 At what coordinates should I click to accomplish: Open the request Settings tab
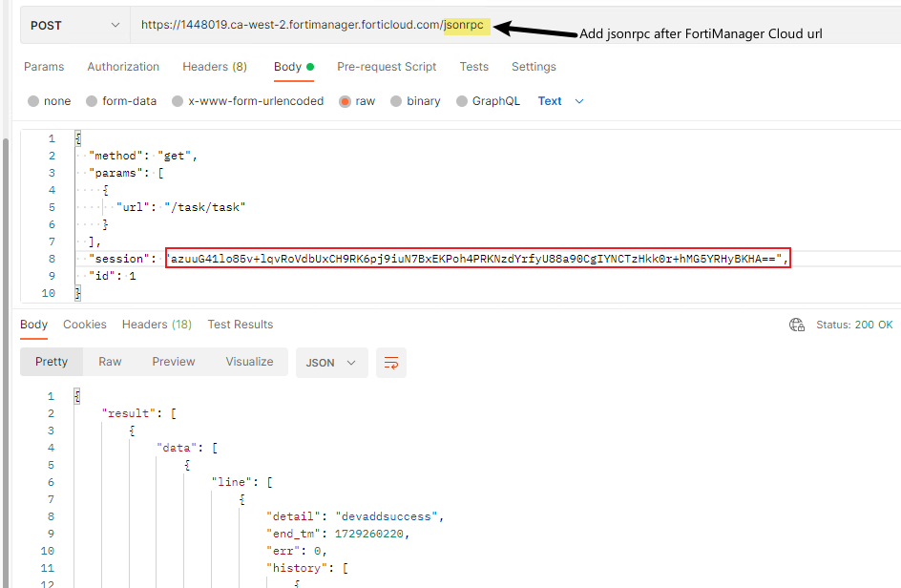(x=534, y=67)
